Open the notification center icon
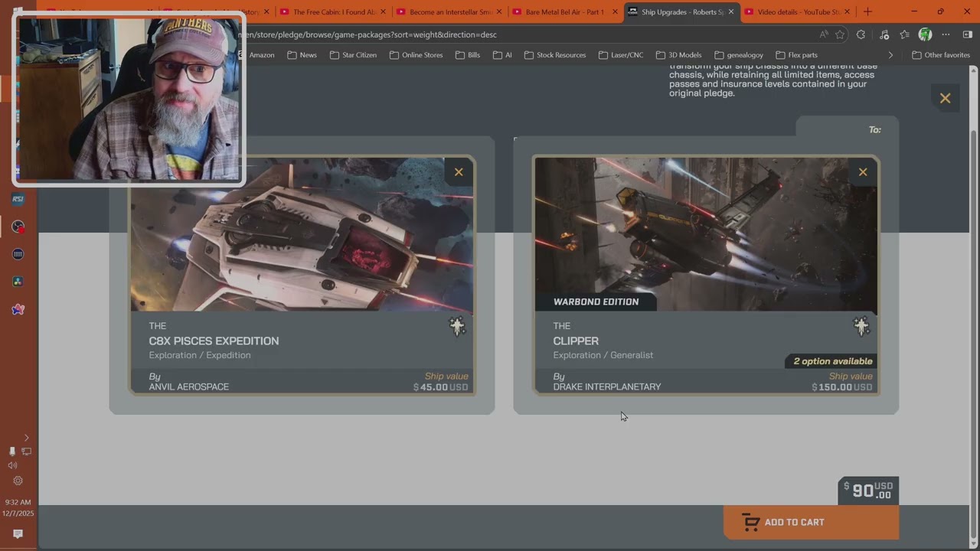 (x=18, y=534)
